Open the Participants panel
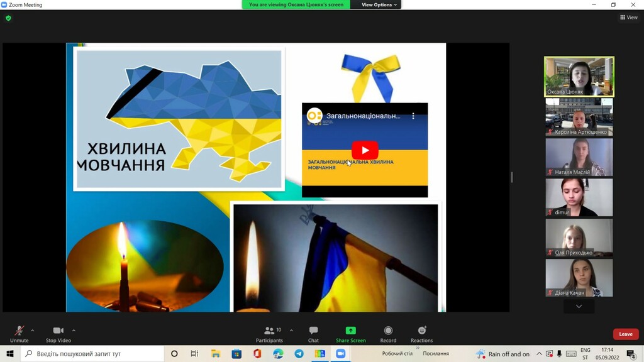The image size is (644, 362). click(x=269, y=332)
